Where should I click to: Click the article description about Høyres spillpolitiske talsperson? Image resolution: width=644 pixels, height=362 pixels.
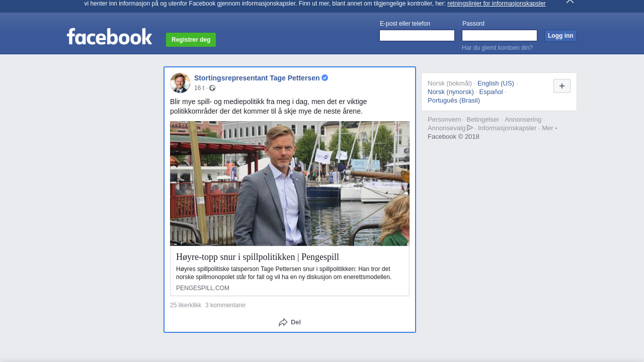[284, 273]
